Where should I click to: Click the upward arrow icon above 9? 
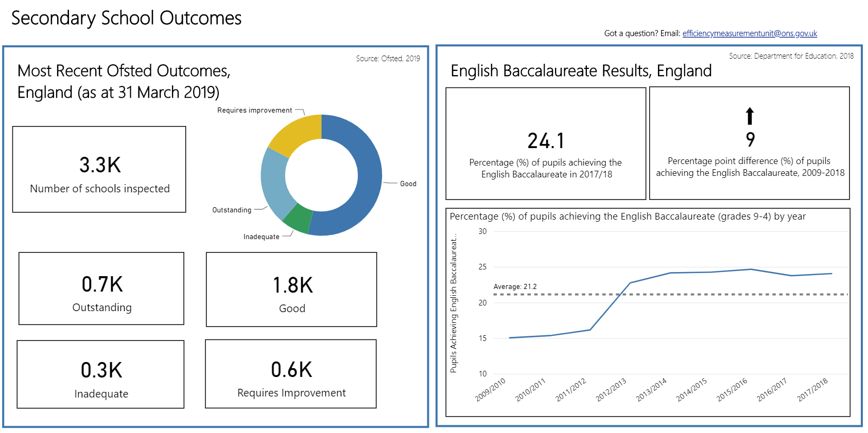750,116
